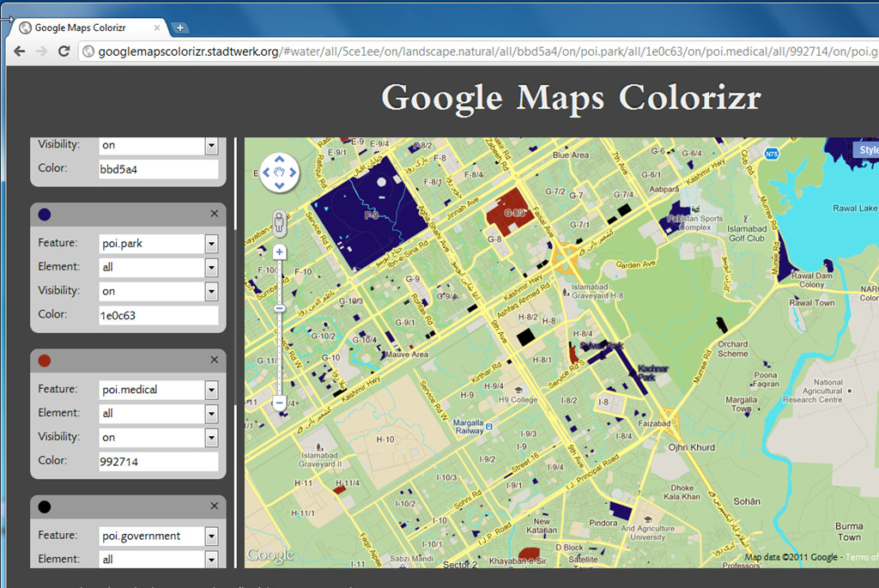Click the pan control hand center

[x=279, y=173]
